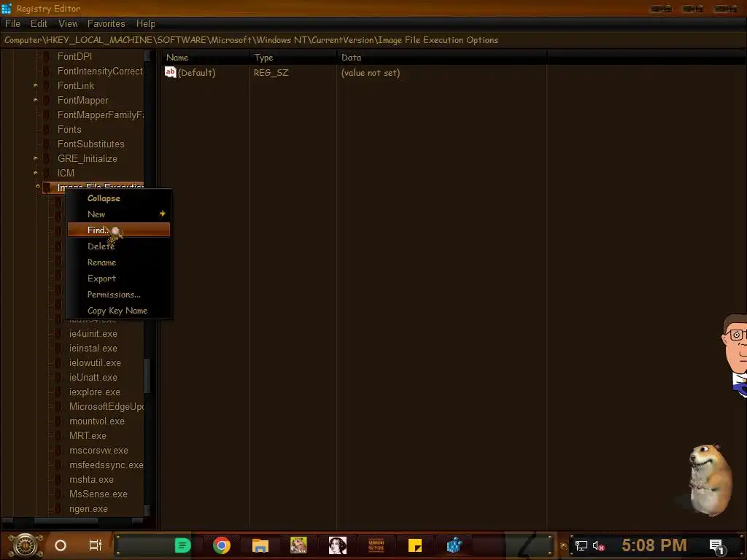747x560 pixels.
Task: Choose Rename in the context menu
Action: click(119, 262)
